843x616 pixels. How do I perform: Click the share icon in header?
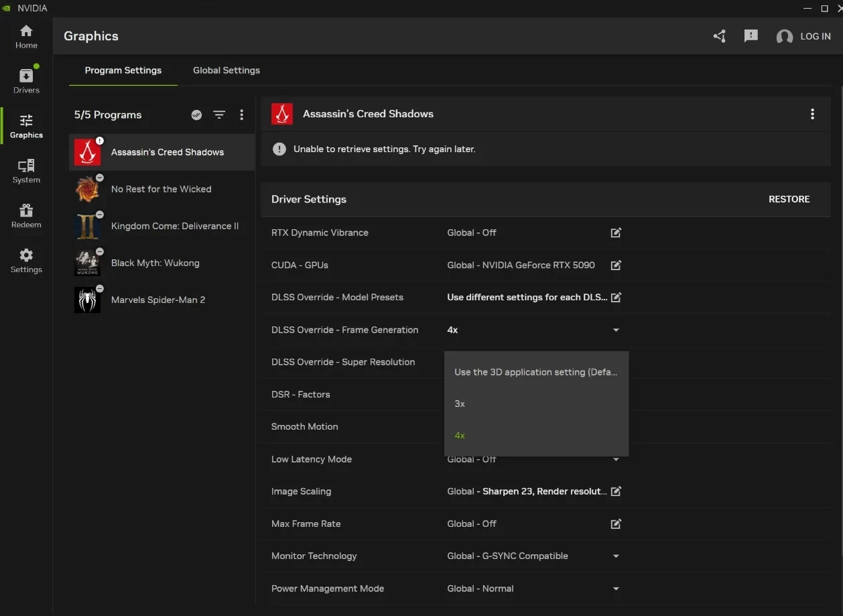pyautogui.click(x=720, y=36)
